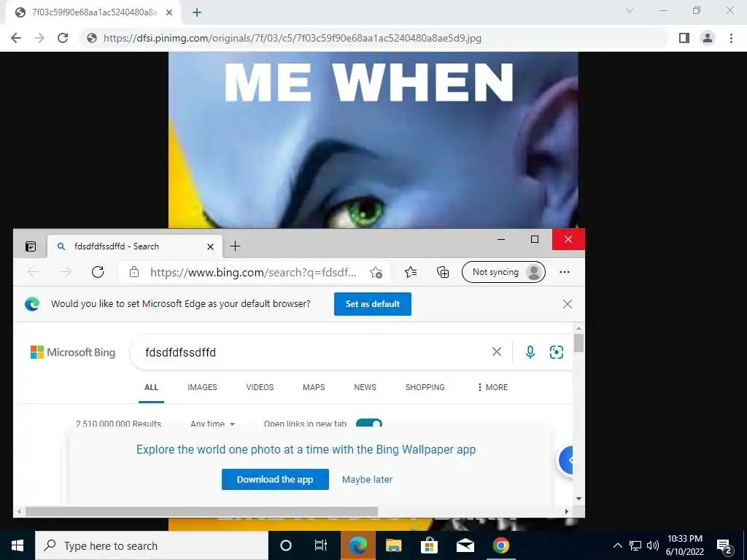Open Chrome three-dot menu
The width and height of the screenshot is (747, 560).
tap(731, 38)
